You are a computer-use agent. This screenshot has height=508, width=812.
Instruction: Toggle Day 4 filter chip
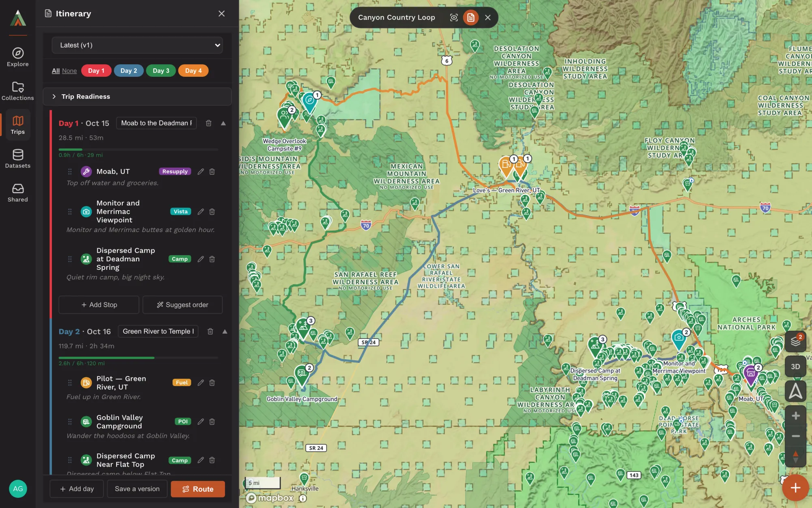pos(193,71)
